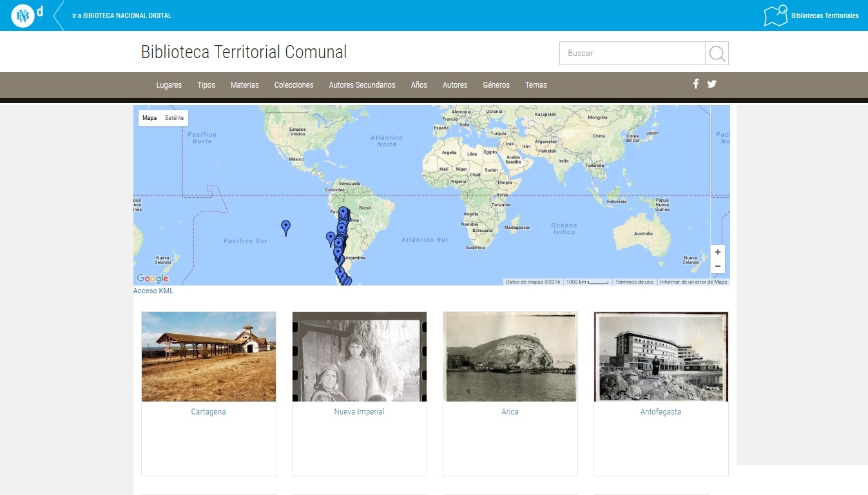The width and height of the screenshot is (868, 495).
Task: Open the Cartagena station thumbnail
Action: tap(209, 356)
